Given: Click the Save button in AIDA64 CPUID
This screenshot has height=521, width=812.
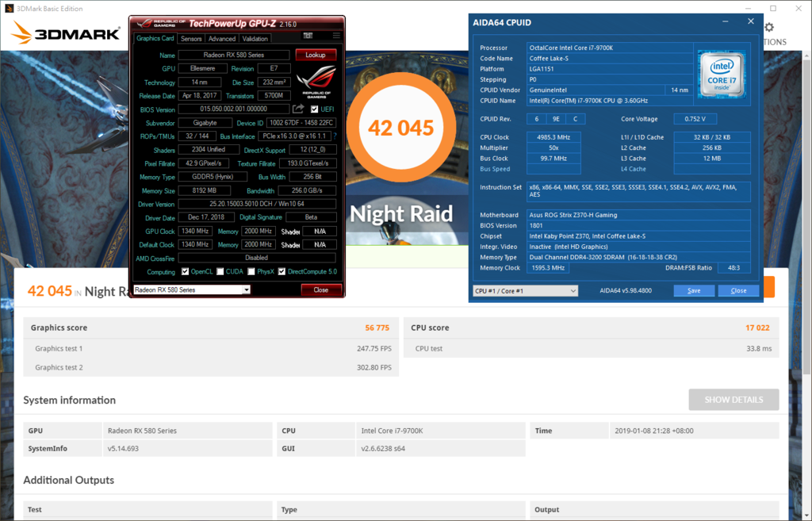Looking at the screenshot, I should pos(694,290).
